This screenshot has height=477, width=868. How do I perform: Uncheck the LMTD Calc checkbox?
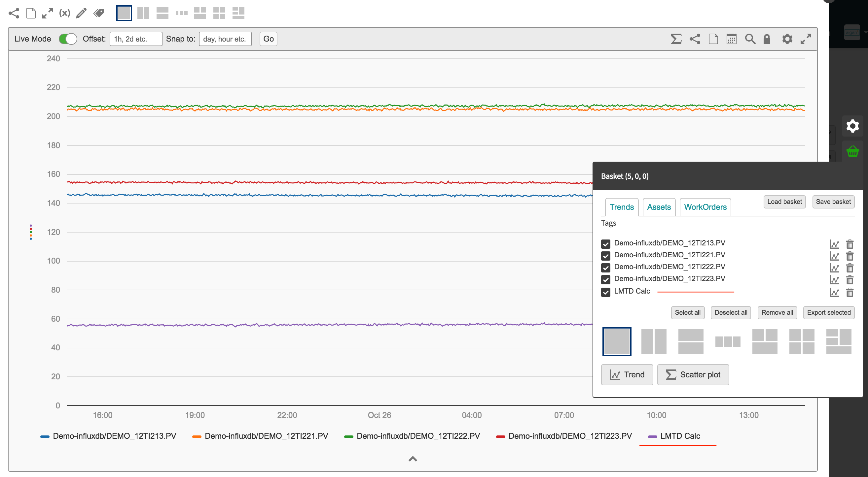tap(605, 292)
